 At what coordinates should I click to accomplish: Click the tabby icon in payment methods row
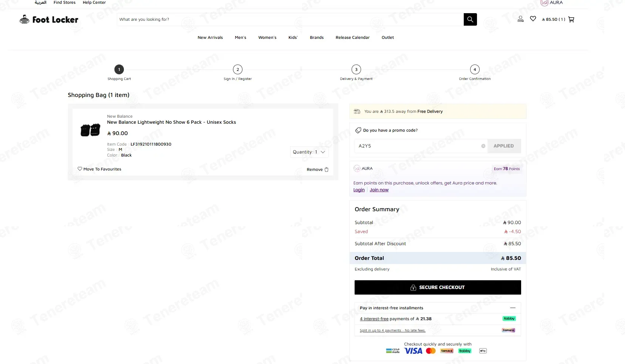point(465,351)
